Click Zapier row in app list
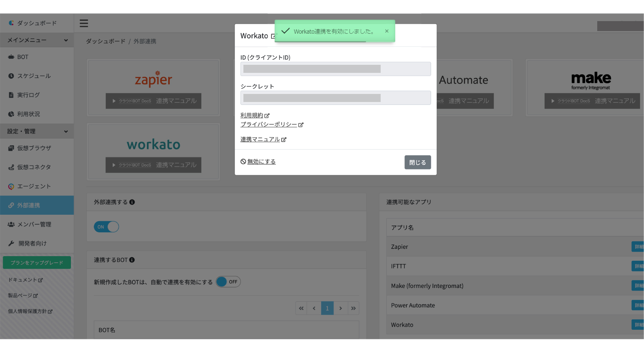The height and width of the screenshot is (347, 644). (515, 247)
